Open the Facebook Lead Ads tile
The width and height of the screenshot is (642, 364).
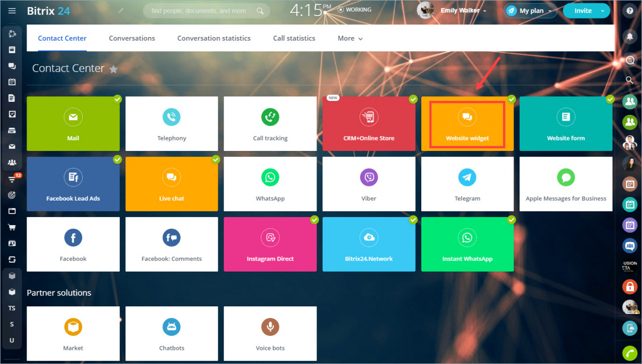[x=73, y=184]
